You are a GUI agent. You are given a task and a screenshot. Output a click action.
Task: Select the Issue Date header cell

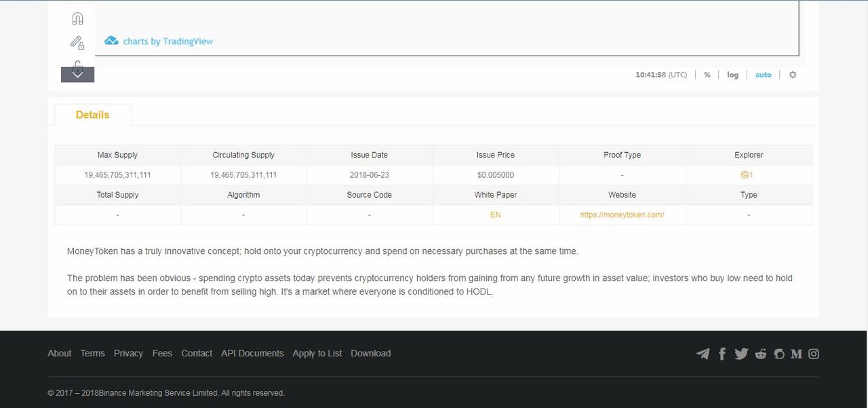(x=370, y=155)
